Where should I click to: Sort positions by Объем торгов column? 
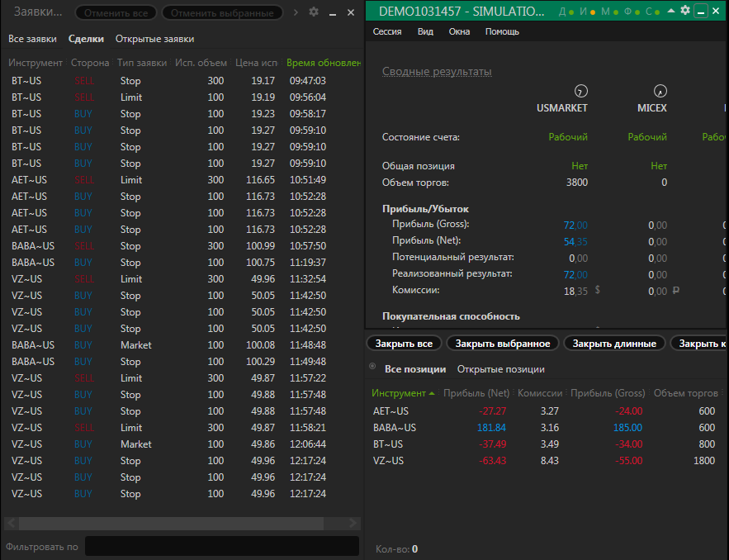click(x=686, y=393)
